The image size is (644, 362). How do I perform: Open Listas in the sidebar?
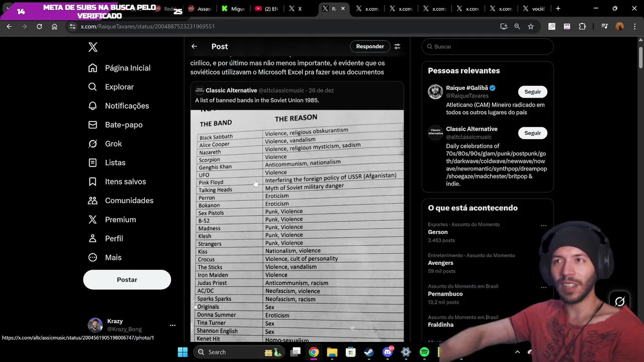click(x=107, y=163)
